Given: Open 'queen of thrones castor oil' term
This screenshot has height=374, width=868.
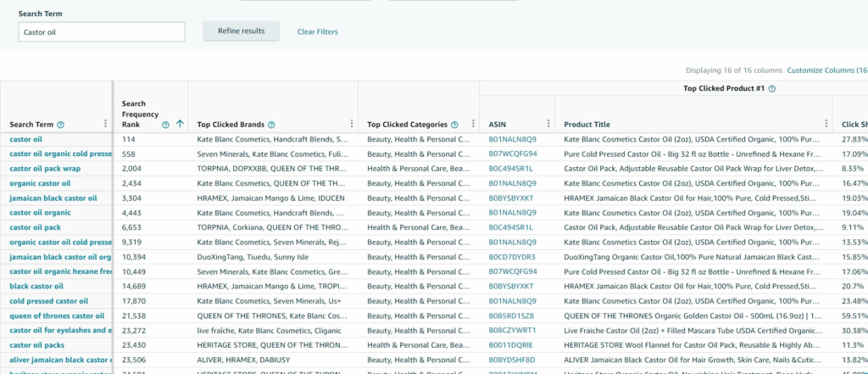Looking at the screenshot, I should point(57,315).
